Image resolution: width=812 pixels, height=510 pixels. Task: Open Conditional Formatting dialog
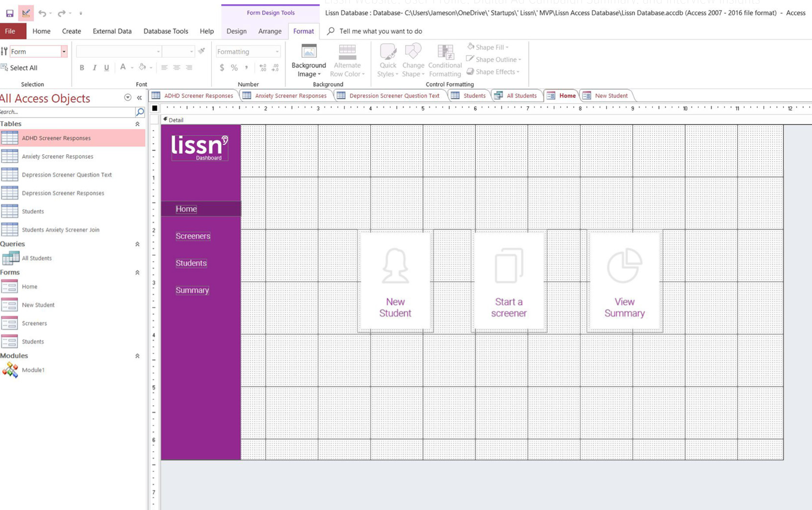tap(445, 61)
